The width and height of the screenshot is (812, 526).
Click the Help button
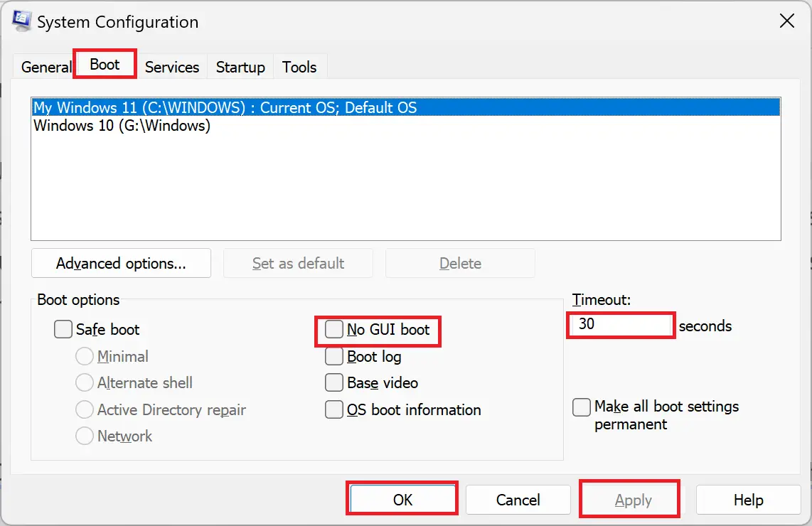point(748,500)
